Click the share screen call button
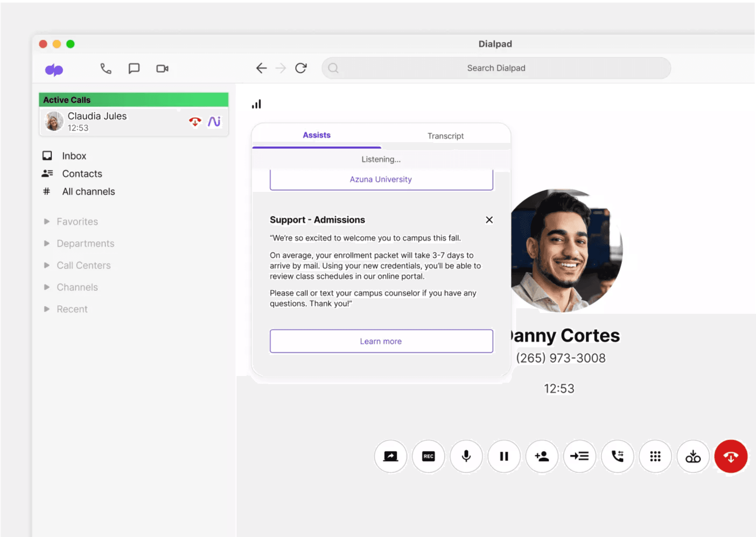 coord(391,456)
